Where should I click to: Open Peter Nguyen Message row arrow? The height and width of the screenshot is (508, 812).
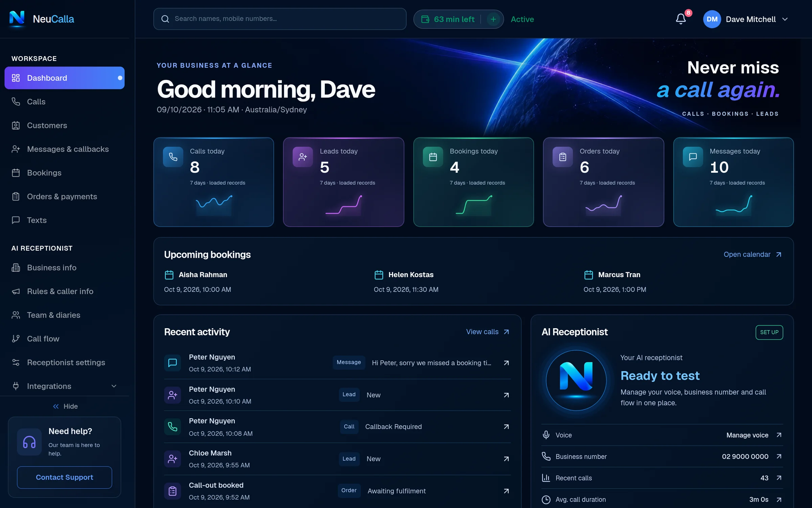point(506,363)
